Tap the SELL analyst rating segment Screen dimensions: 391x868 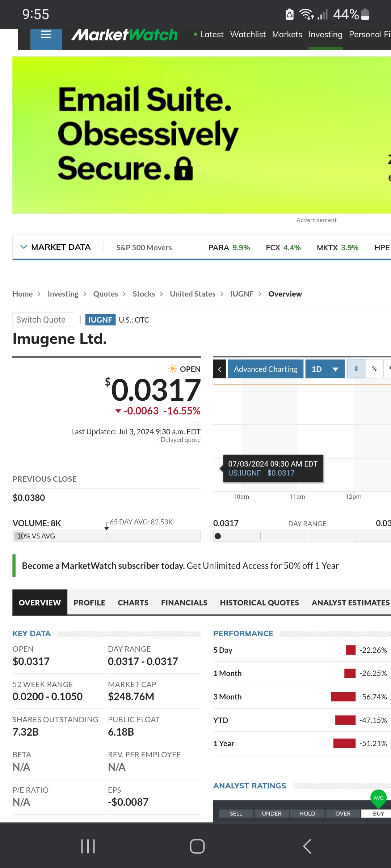236,813
